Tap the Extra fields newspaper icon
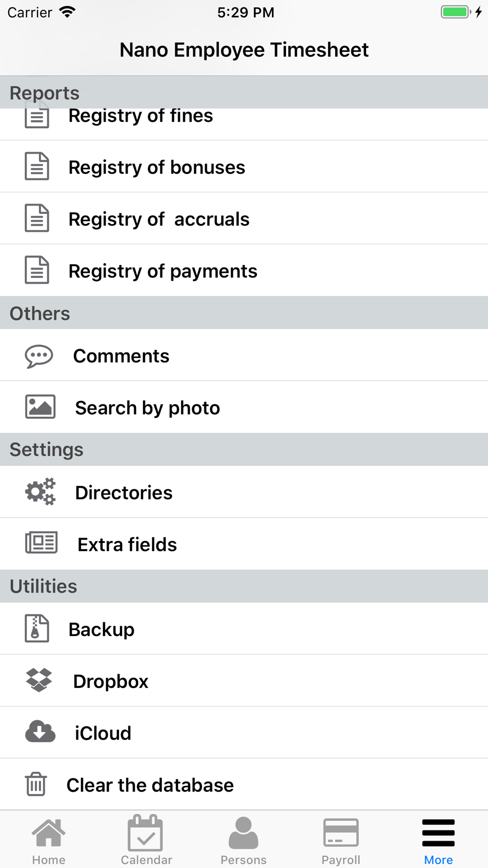 pyautogui.click(x=41, y=543)
